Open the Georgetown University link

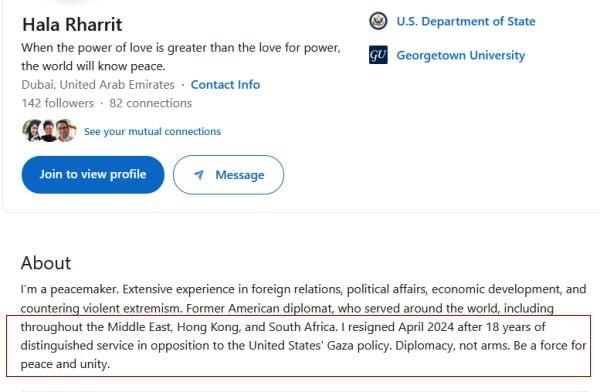(460, 55)
